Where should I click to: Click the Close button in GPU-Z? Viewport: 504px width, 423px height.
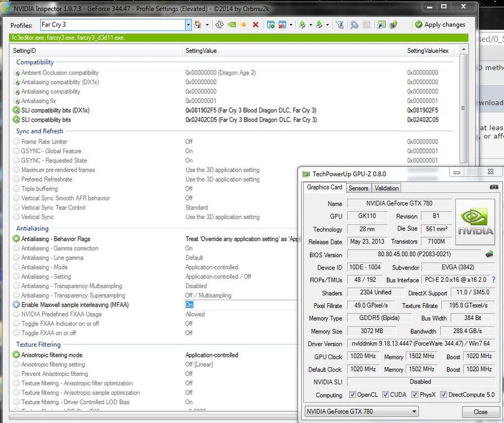point(480,412)
